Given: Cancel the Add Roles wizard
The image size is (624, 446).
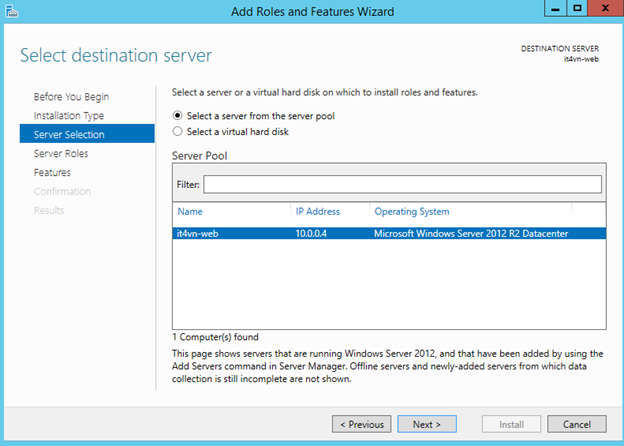Looking at the screenshot, I should [x=576, y=424].
